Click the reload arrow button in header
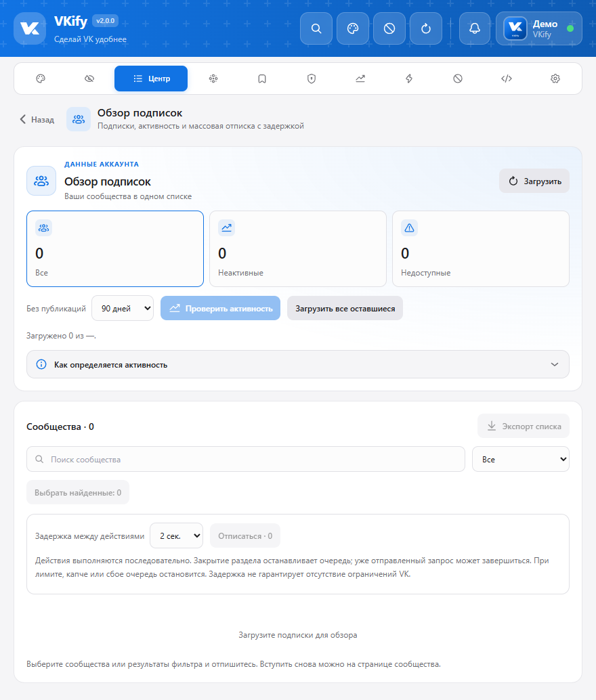The image size is (596, 700). coord(426,28)
